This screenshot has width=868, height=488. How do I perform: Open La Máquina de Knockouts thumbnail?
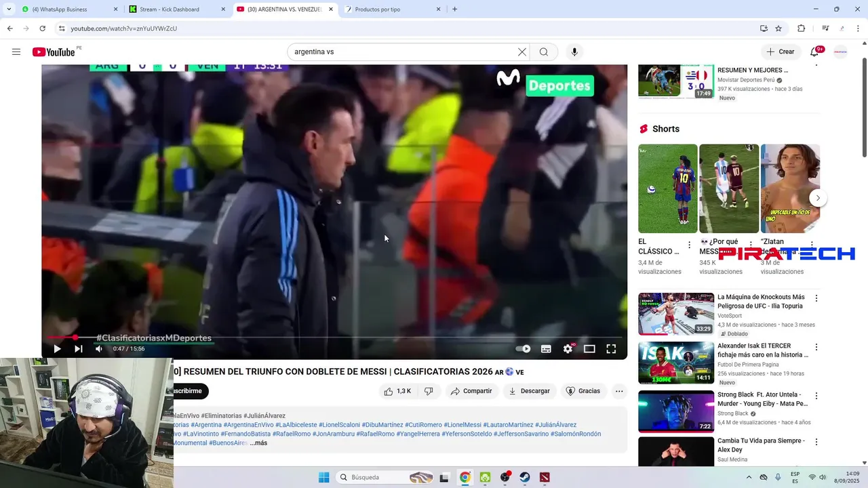[676, 314]
